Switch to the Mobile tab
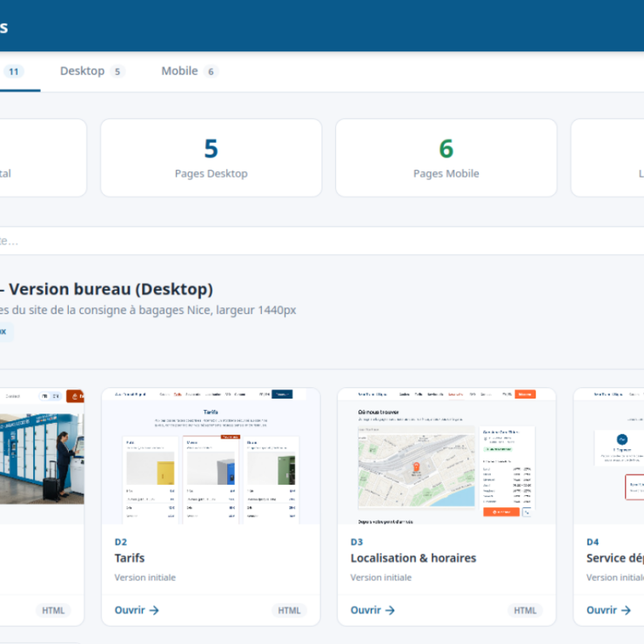 [190, 71]
